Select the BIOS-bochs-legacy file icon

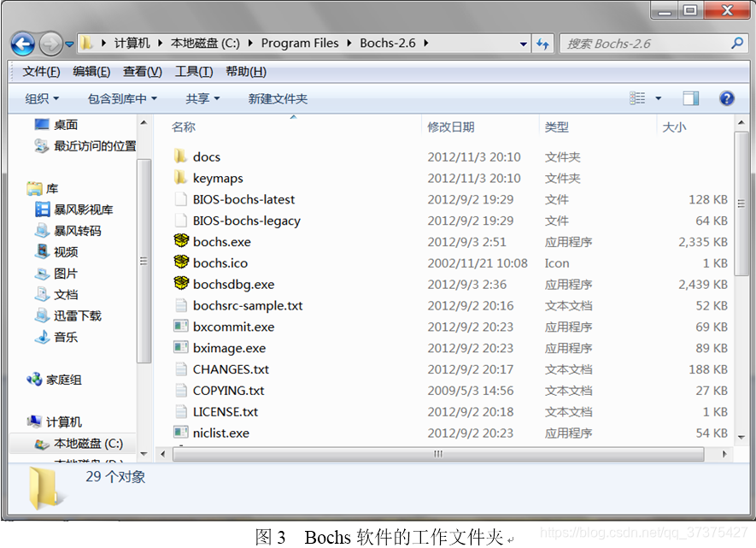pyautogui.click(x=181, y=221)
